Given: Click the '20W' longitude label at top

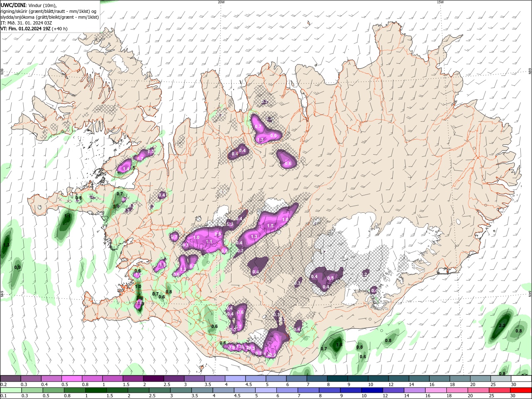Looking at the screenshot, I should 221,2.
